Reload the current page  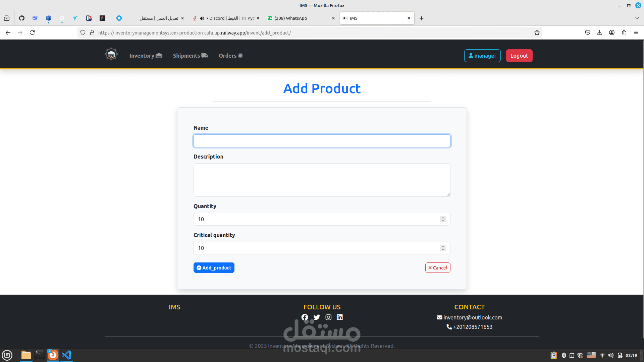pyautogui.click(x=32, y=33)
